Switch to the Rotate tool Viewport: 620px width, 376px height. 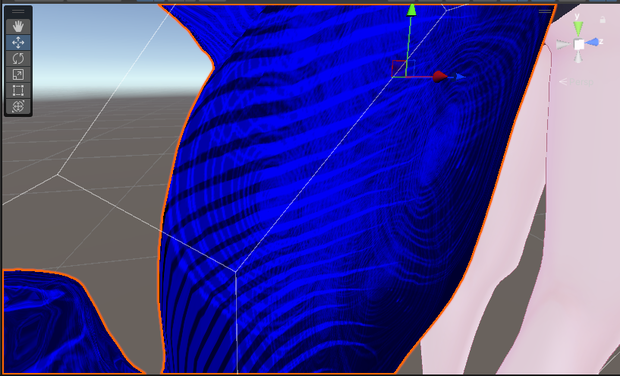18,59
